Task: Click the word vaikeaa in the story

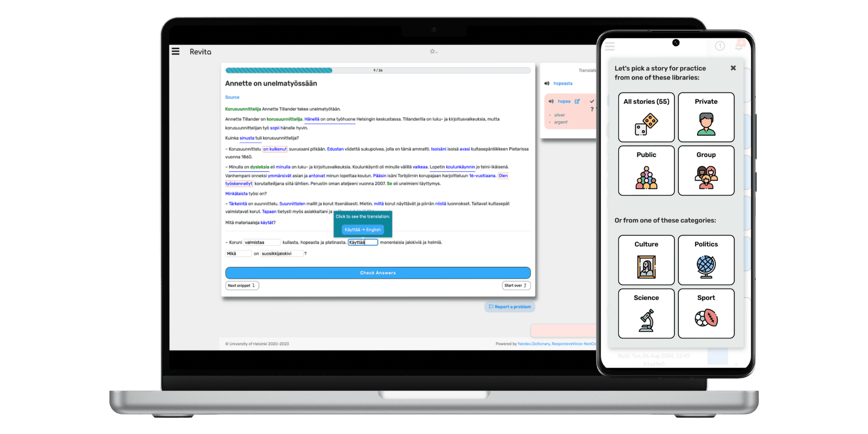Action: click(x=420, y=167)
